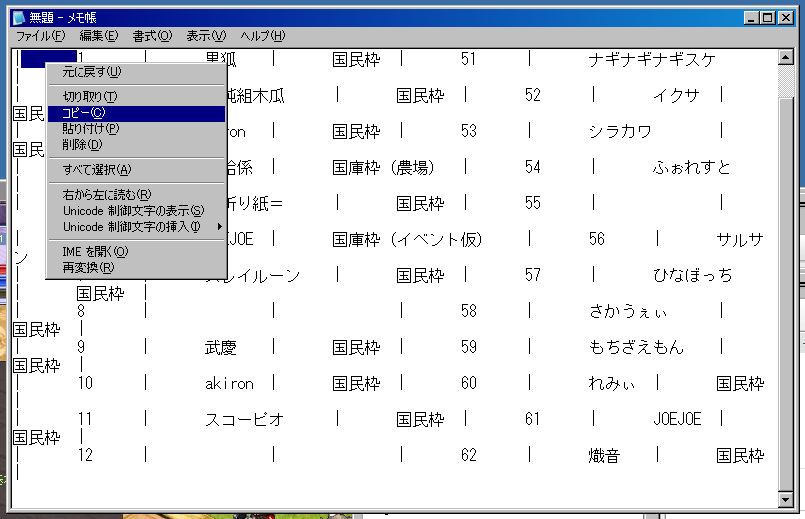
Task: Open the 書式(O) menu
Action: pyautogui.click(x=152, y=36)
